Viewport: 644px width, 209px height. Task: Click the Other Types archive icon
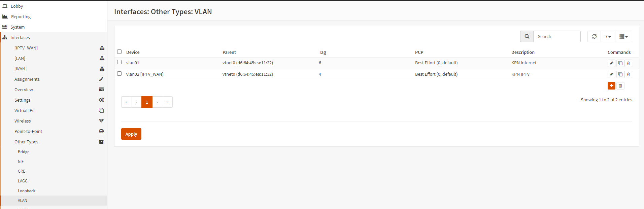coord(101,142)
